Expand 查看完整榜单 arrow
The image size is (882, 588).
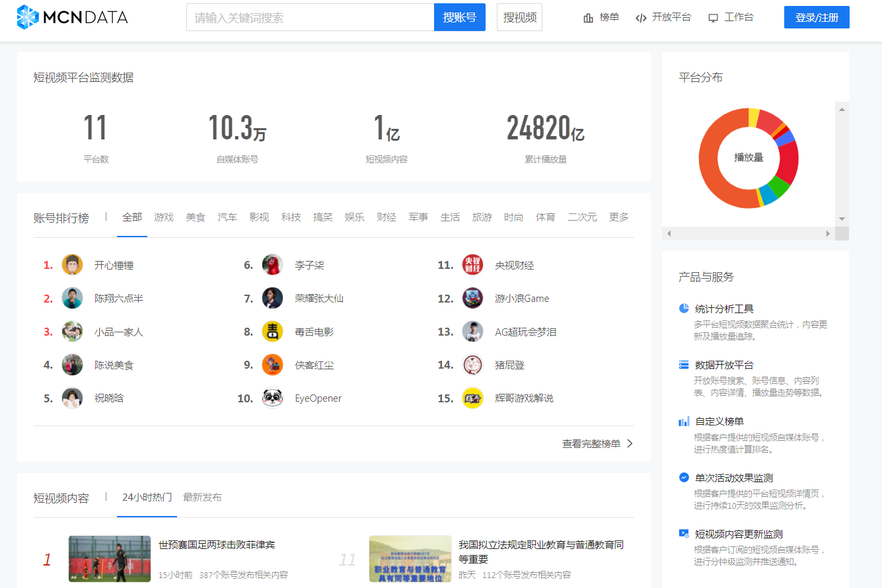coord(630,443)
